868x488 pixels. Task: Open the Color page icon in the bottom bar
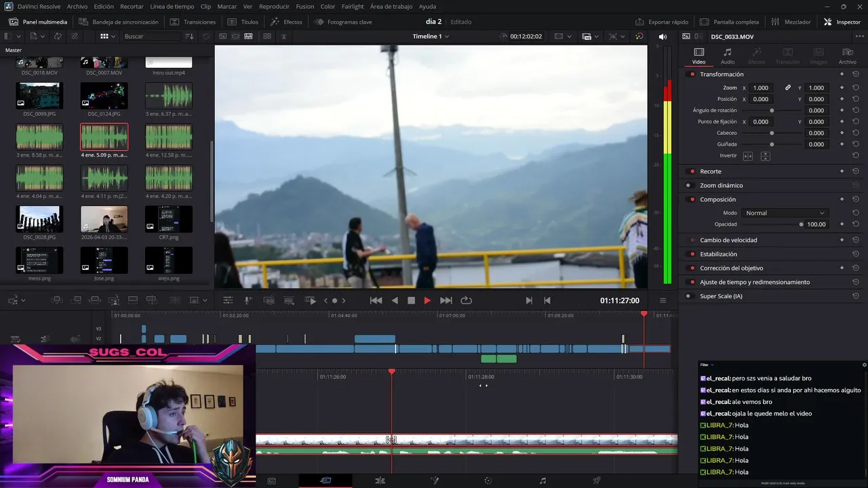point(488,481)
